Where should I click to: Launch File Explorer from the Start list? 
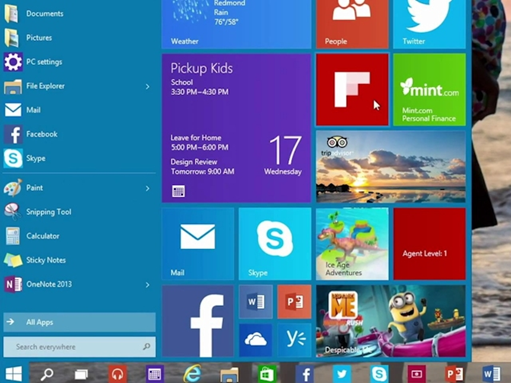point(79,86)
